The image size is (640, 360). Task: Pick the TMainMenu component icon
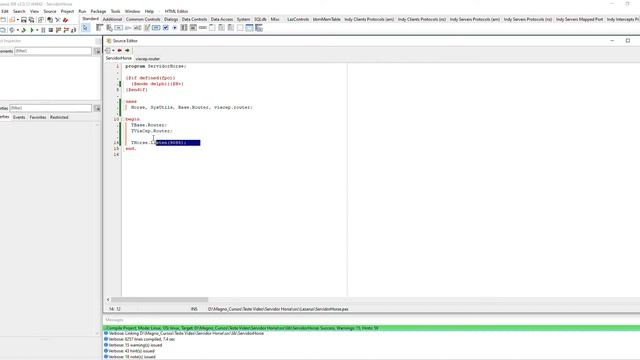[x=100, y=28]
